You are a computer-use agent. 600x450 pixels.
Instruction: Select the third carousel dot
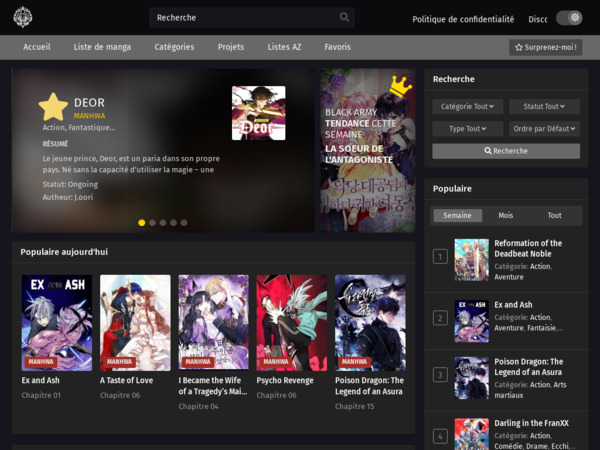pyautogui.click(x=163, y=223)
